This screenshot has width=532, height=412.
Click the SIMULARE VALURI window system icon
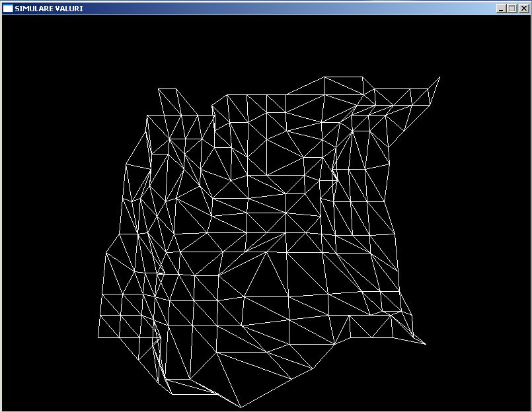click(x=8, y=9)
